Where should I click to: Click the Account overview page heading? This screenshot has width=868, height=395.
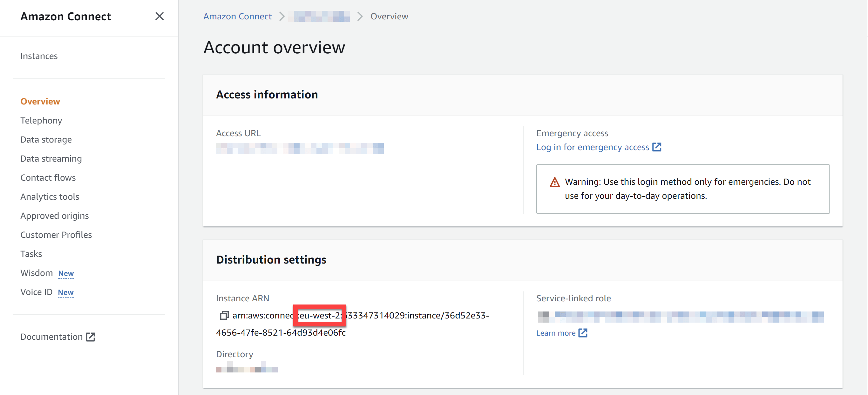274,47
